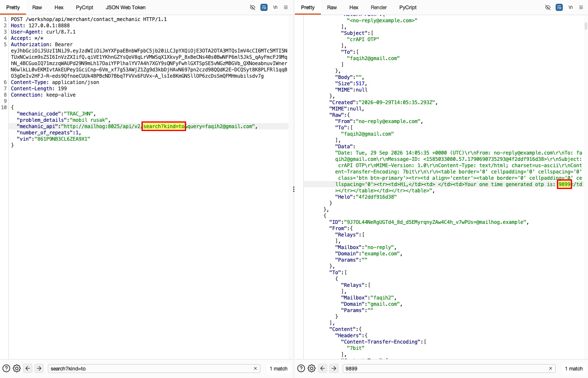Toggle hidden characters icon in request pane

point(252,7)
